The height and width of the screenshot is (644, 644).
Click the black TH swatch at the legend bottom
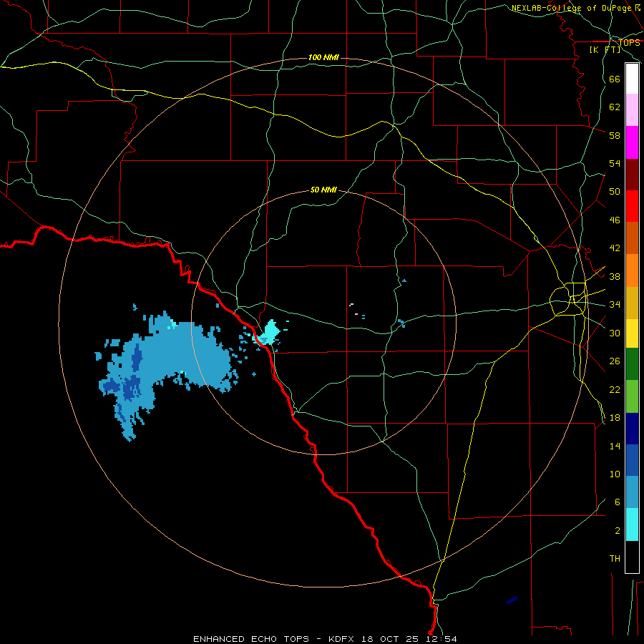pos(632,557)
